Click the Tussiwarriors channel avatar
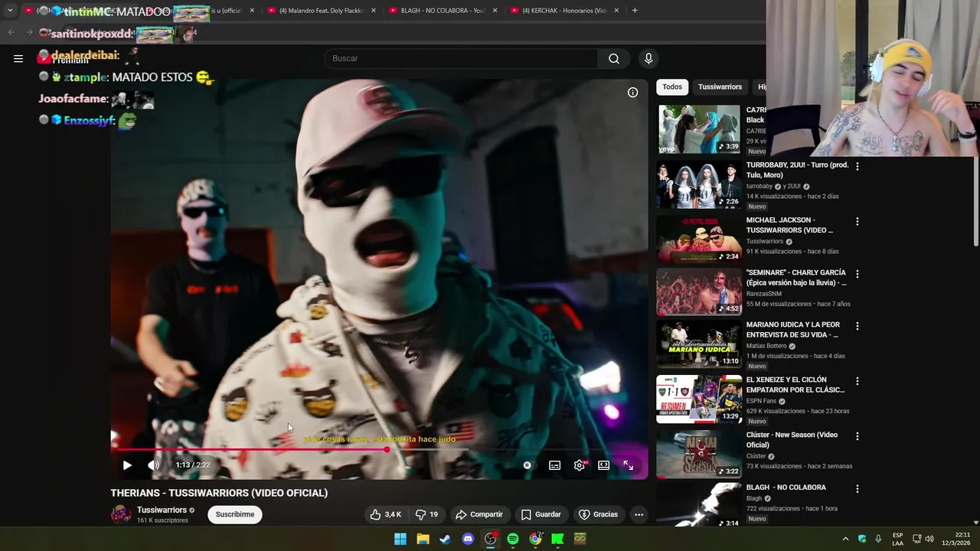The image size is (980, 551). point(121,514)
